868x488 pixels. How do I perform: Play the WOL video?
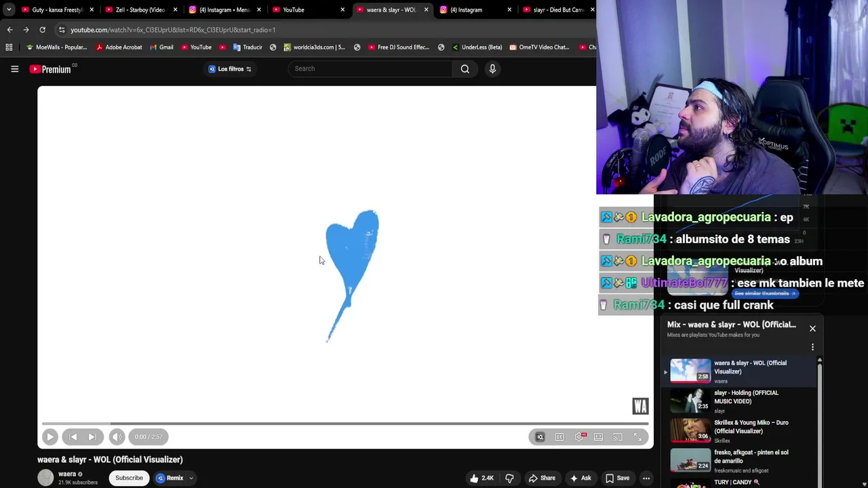click(50, 437)
